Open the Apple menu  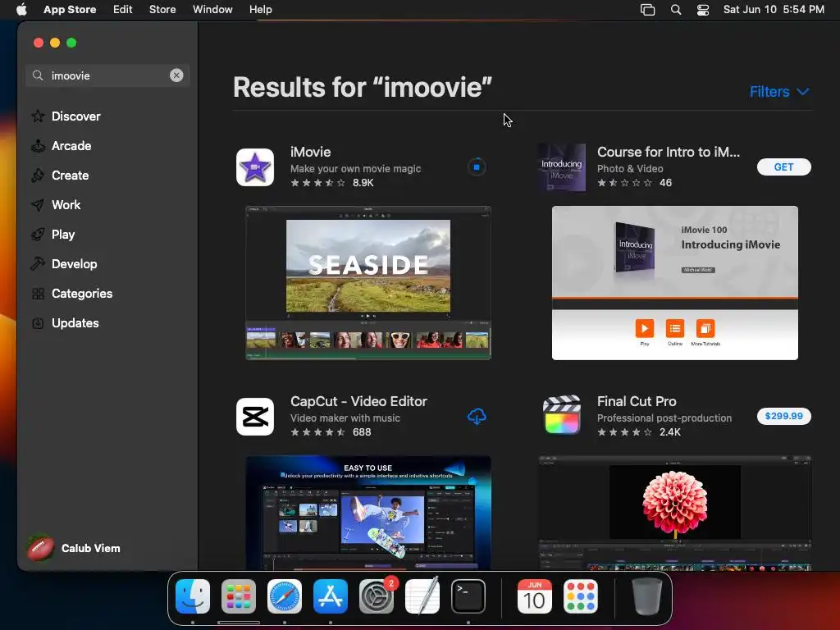click(21, 10)
